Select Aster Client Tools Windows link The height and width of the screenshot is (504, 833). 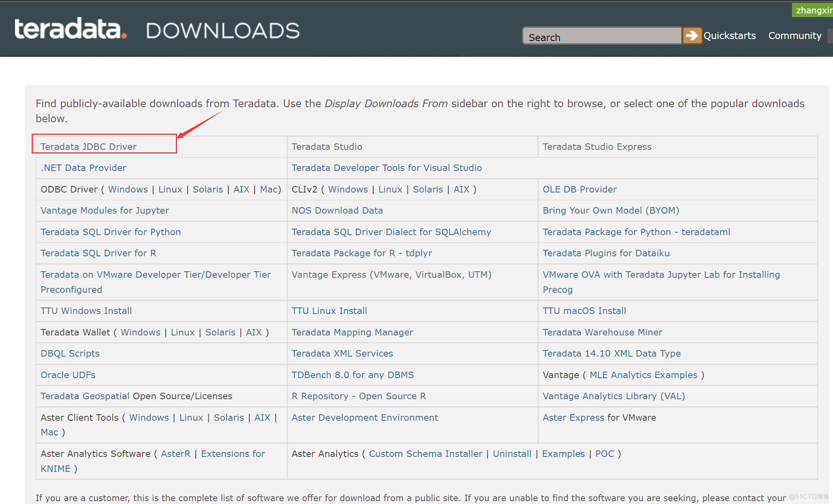[x=149, y=417]
